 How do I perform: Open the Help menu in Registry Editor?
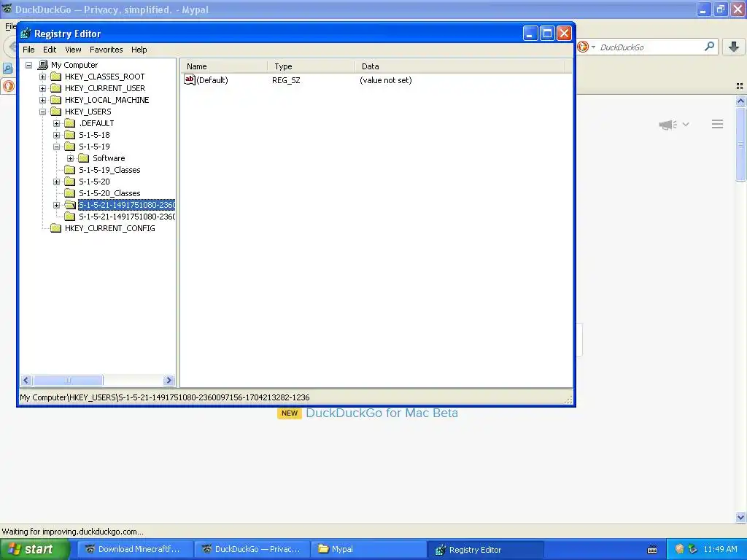click(139, 50)
